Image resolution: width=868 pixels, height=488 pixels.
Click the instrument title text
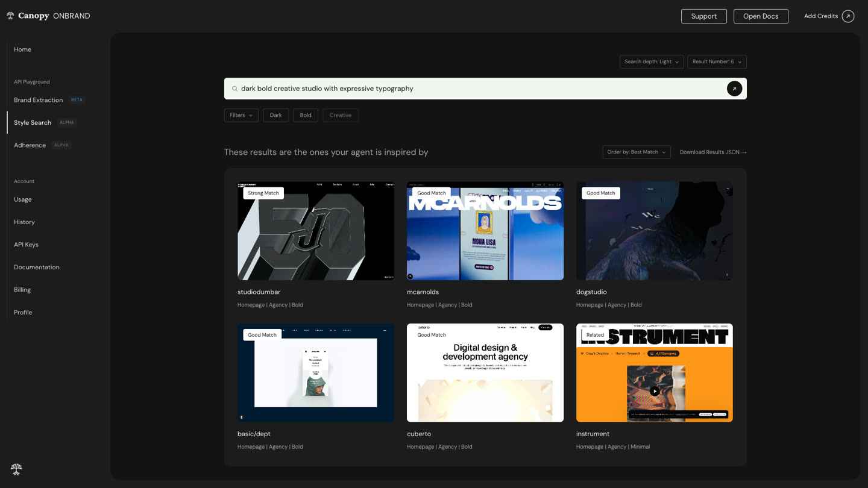pyautogui.click(x=593, y=434)
